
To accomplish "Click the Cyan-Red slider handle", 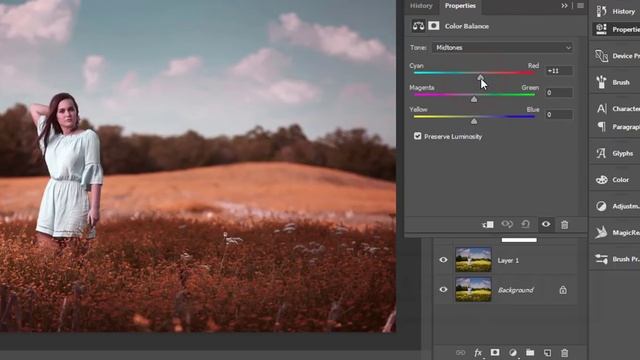I will click(480, 77).
